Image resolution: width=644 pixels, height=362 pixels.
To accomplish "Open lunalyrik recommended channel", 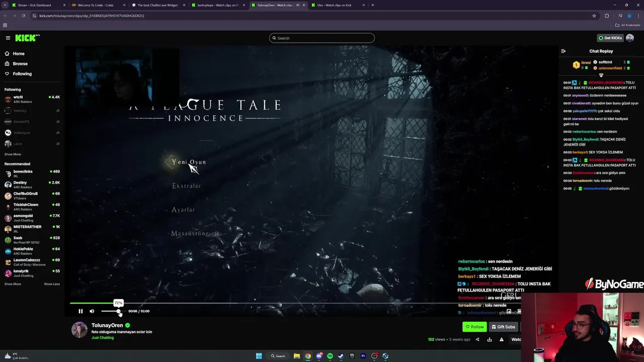I will pyautogui.click(x=32, y=273).
